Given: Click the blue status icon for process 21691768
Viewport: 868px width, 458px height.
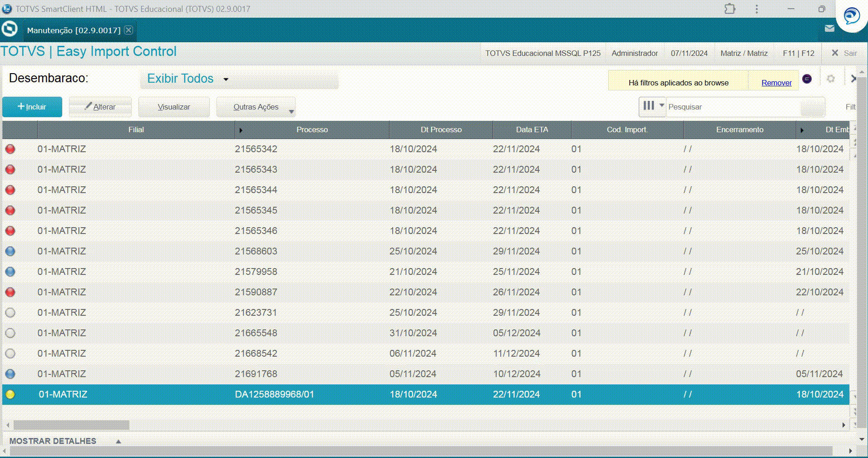Looking at the screenshot, I should (10, 374).
